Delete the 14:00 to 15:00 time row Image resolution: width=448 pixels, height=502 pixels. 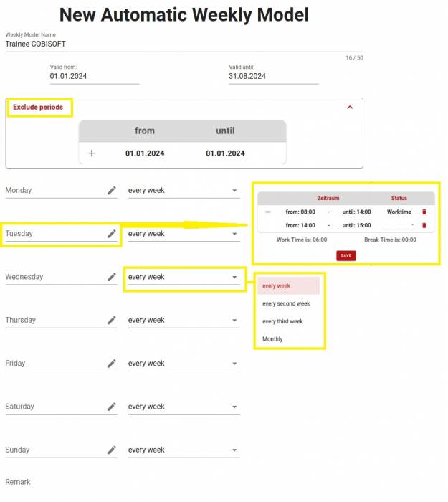point(424,225)
